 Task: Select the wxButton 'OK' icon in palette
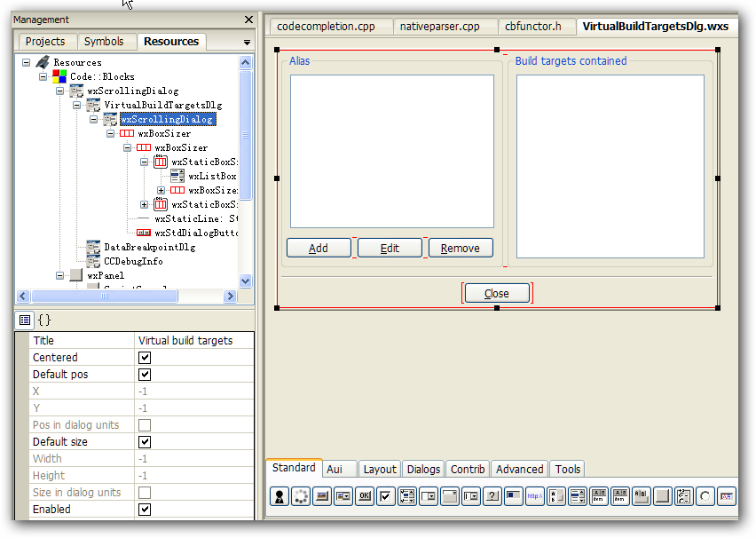point(365,496)
